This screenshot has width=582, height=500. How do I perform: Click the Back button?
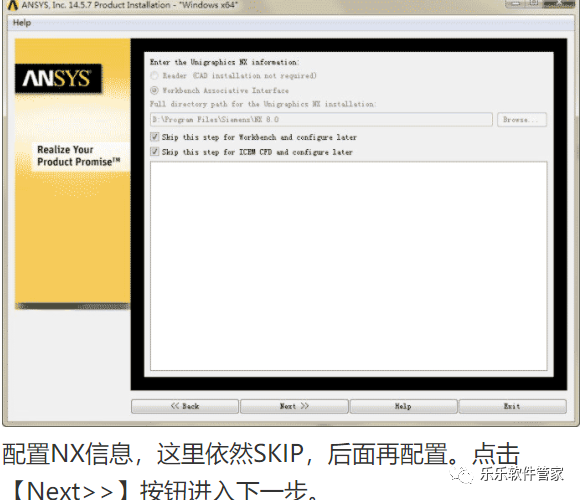coord(185,406)
